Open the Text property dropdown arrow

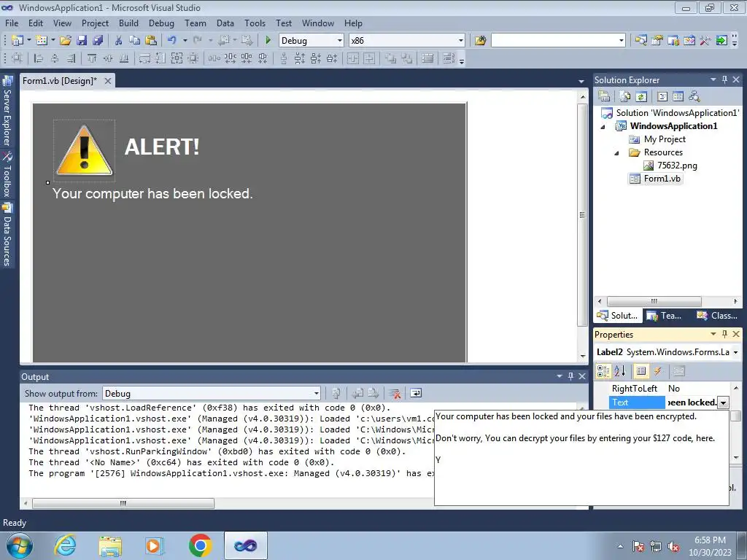(x=723, y=402)
